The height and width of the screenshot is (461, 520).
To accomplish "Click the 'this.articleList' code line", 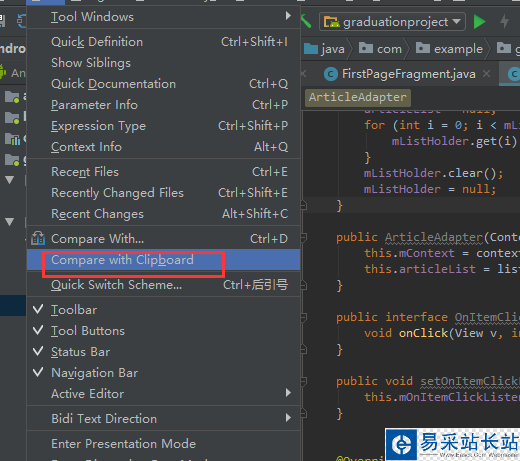I will tap(442, 269).
